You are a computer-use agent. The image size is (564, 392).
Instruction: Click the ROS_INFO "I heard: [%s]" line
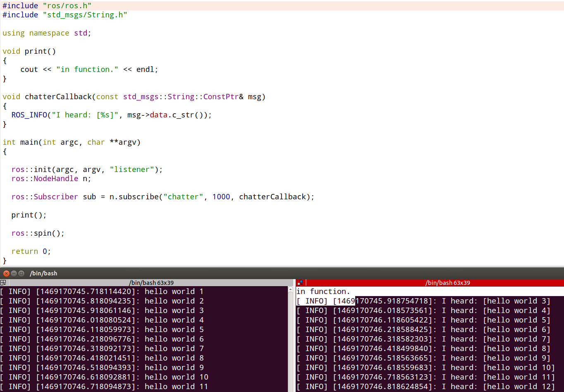tap(112, 115)
